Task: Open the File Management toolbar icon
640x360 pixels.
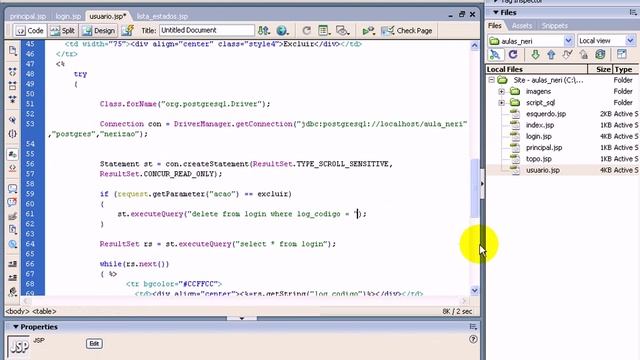Action: 264,31
